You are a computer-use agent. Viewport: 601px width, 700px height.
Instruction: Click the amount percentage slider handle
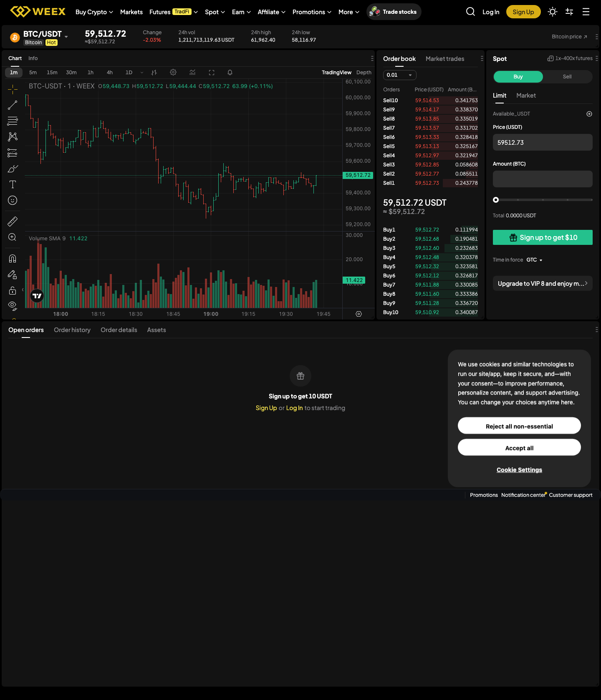pyautogui.click(x=496, y=200)
